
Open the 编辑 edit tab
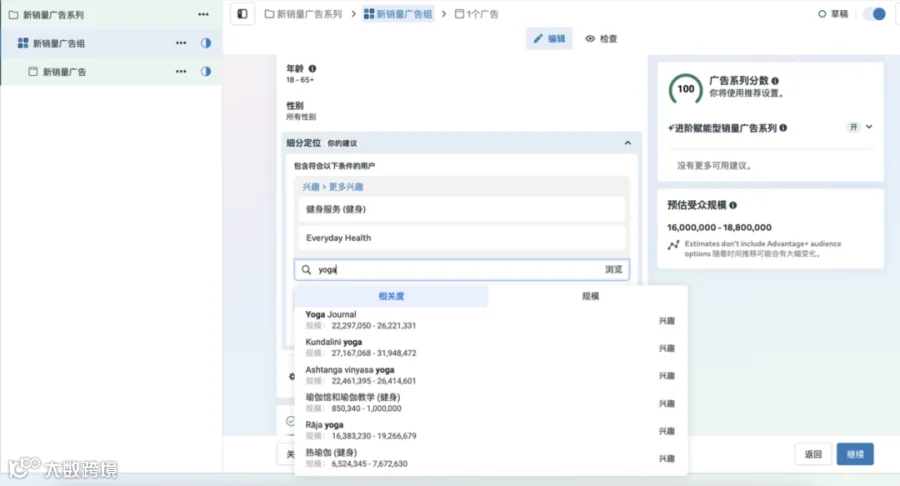tap(549, 38)
